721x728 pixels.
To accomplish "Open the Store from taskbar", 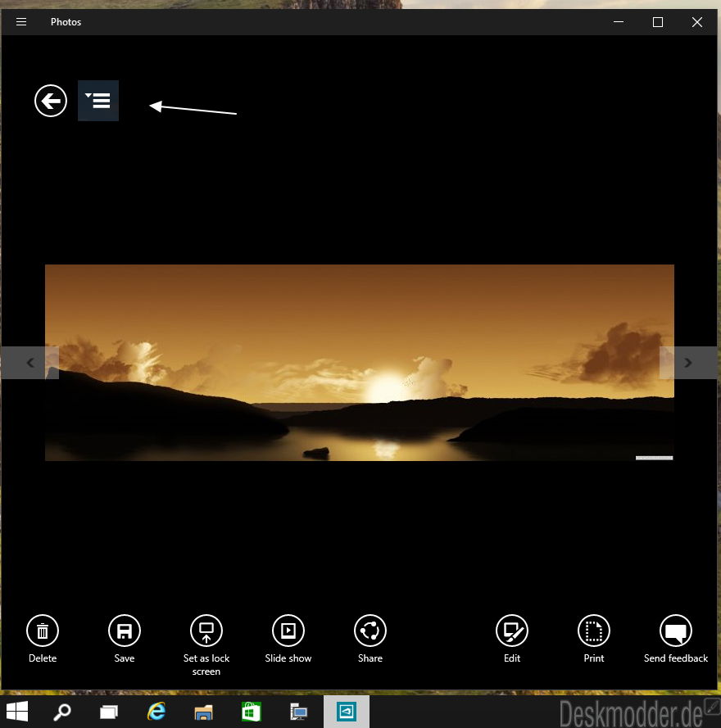I will pos(251,712).
